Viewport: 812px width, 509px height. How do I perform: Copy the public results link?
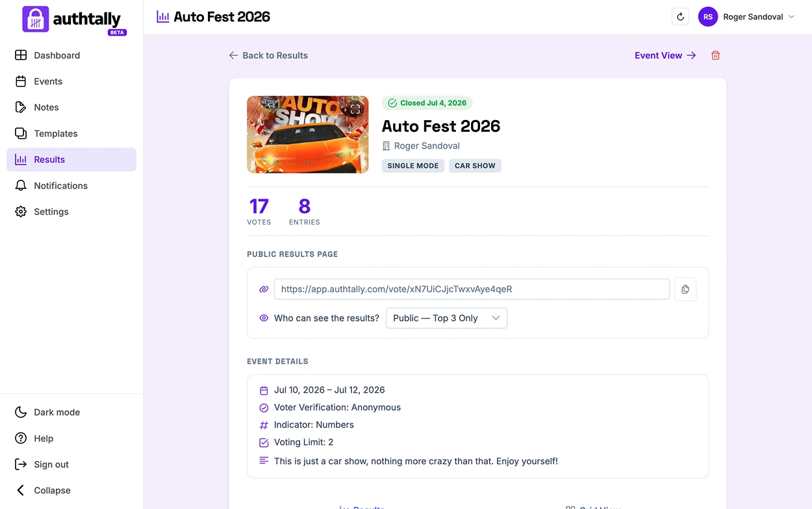[685, 289]
